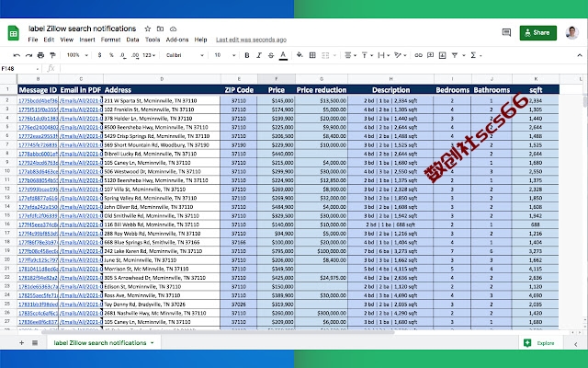The height and width of the screenshot is (368, 588).
Task: Click the Merge cells icon
Action: pos(325,55)
